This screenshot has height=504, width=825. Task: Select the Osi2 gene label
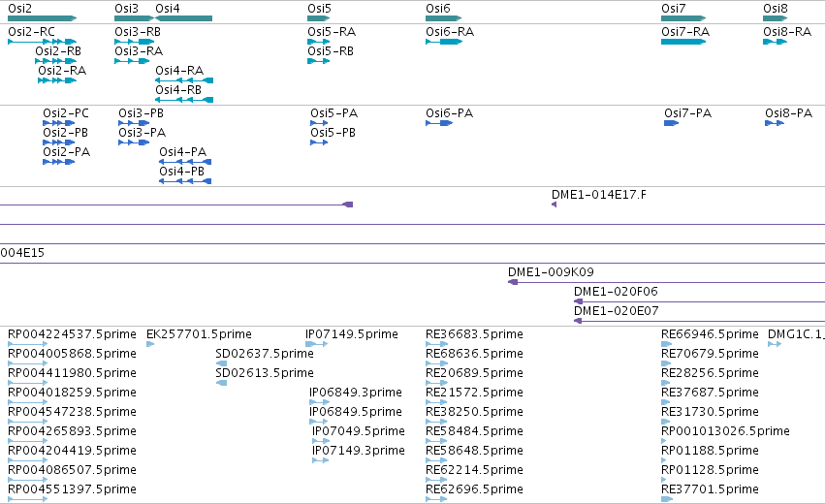pos(19,9)
